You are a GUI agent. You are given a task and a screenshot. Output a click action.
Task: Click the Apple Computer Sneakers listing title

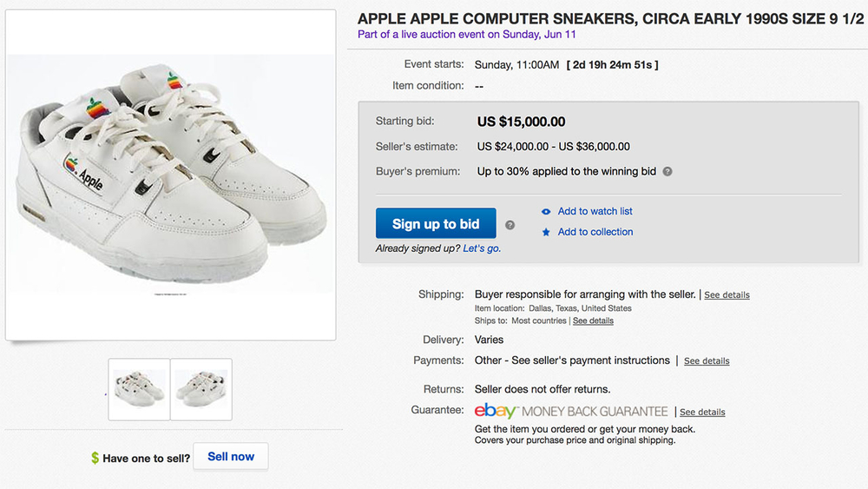(611, 18)
